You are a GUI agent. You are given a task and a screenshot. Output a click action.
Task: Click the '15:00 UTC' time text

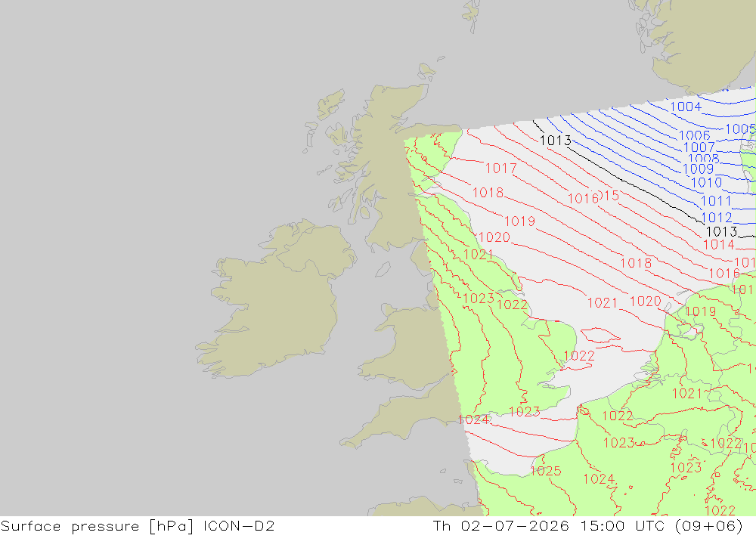coord(624,526)
